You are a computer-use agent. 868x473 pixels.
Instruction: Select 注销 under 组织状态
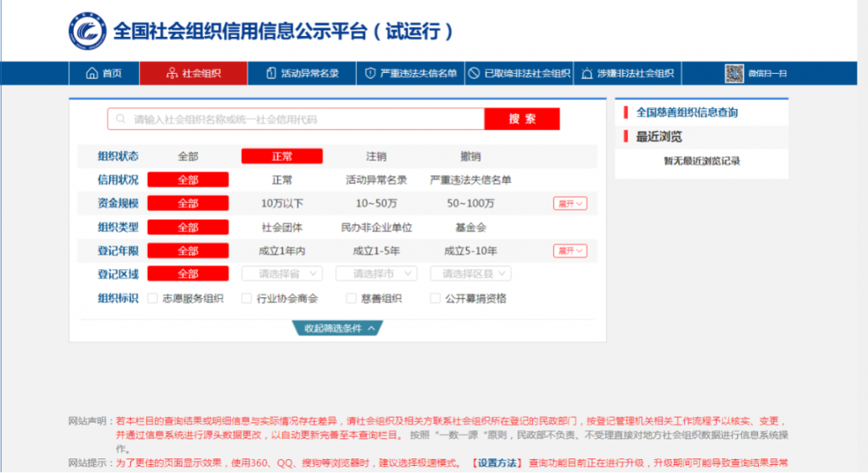pos(375,157)
